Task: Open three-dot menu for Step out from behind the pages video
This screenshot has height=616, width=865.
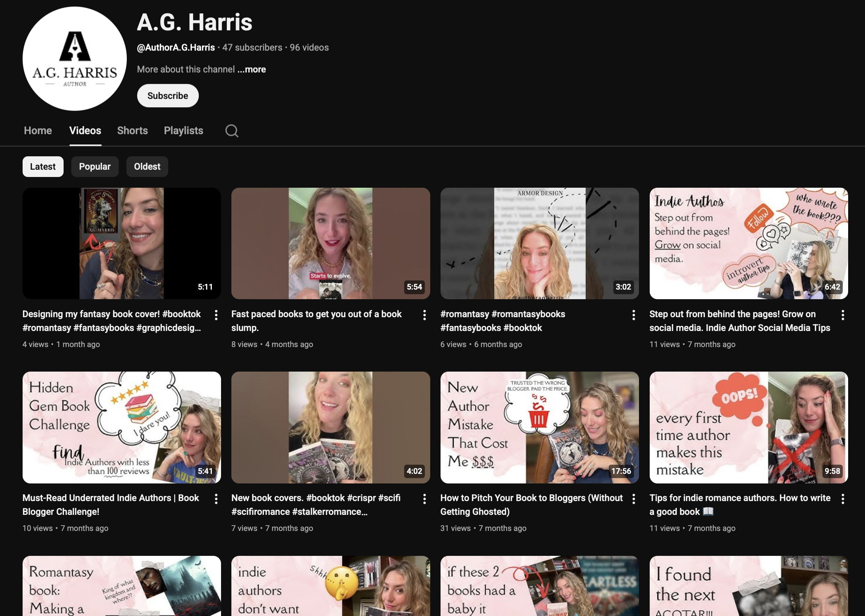Action: pyautogui.click(x=843, y=315)
